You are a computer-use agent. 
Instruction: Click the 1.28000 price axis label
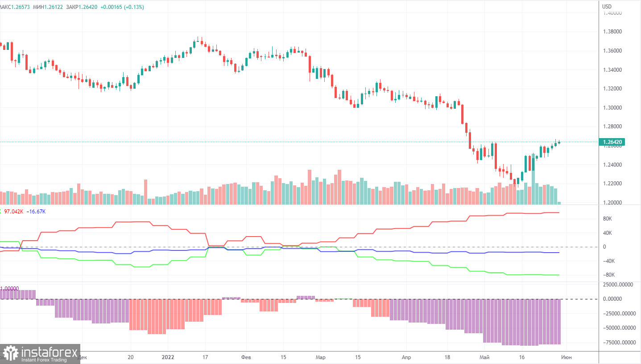click(x=612, y=127)
